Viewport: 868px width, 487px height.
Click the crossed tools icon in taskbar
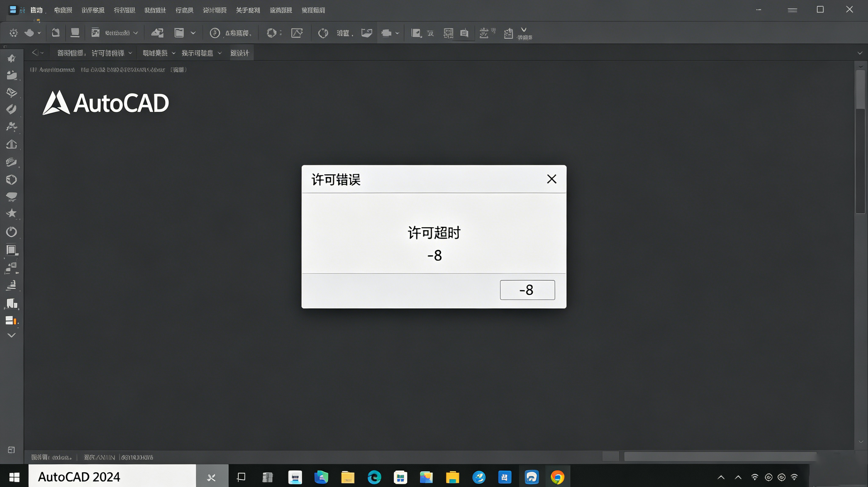(212, 477)
